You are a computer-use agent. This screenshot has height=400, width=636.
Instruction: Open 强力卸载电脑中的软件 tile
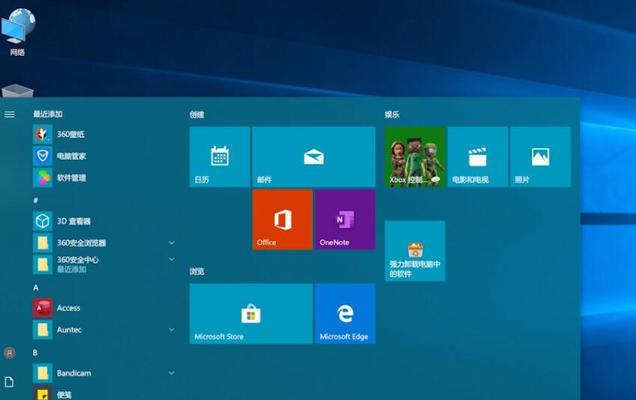[415, 251]
